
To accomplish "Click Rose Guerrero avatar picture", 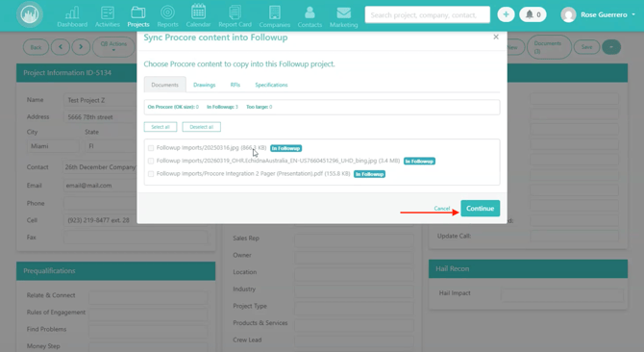I will [568, 15].
